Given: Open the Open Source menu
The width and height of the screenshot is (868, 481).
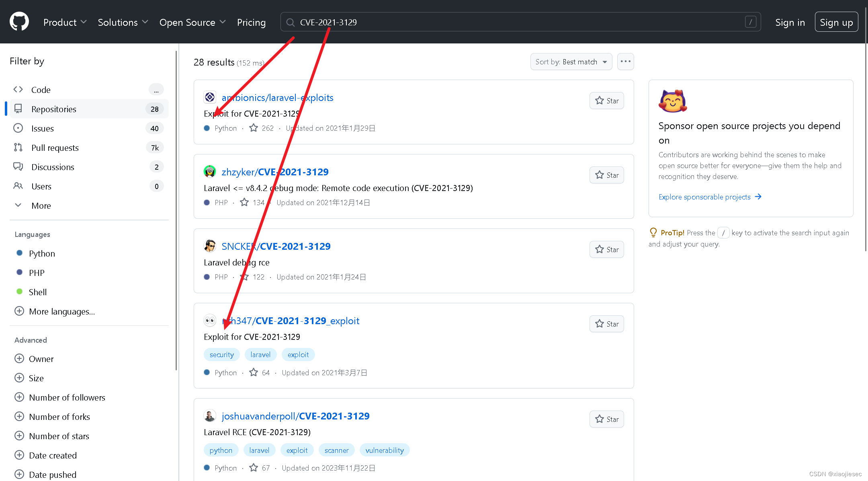Looking at the screenshot, I should tap(192, 22).
